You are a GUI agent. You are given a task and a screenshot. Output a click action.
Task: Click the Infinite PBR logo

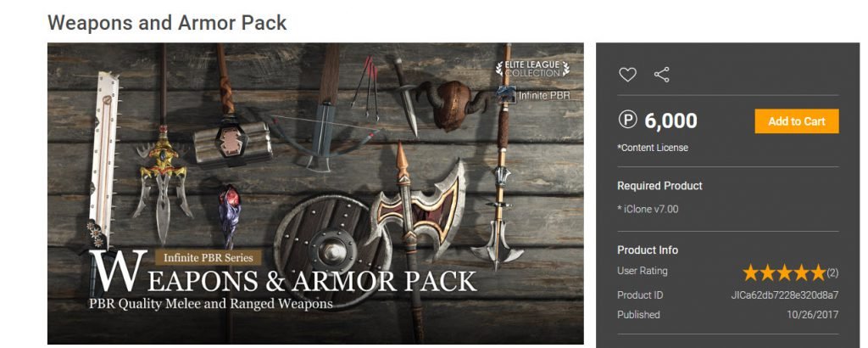[534, 95]
